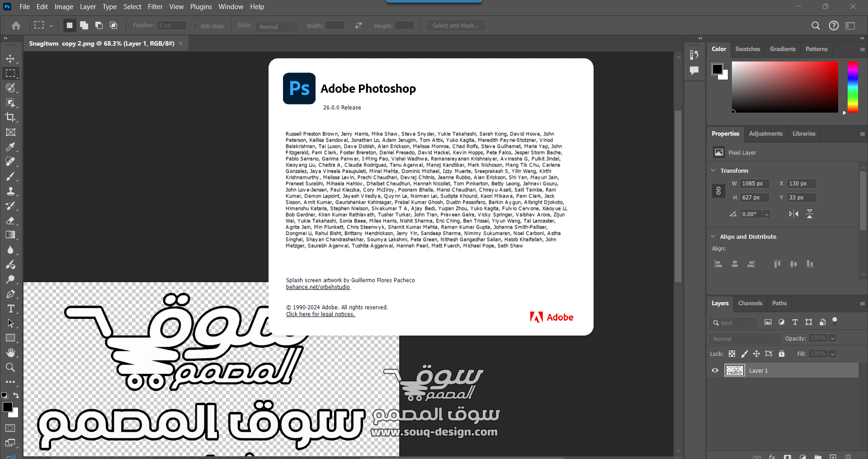This screenshot has width=868, height=459.
Task: Select the Object Selection tool
Action: 10,103
